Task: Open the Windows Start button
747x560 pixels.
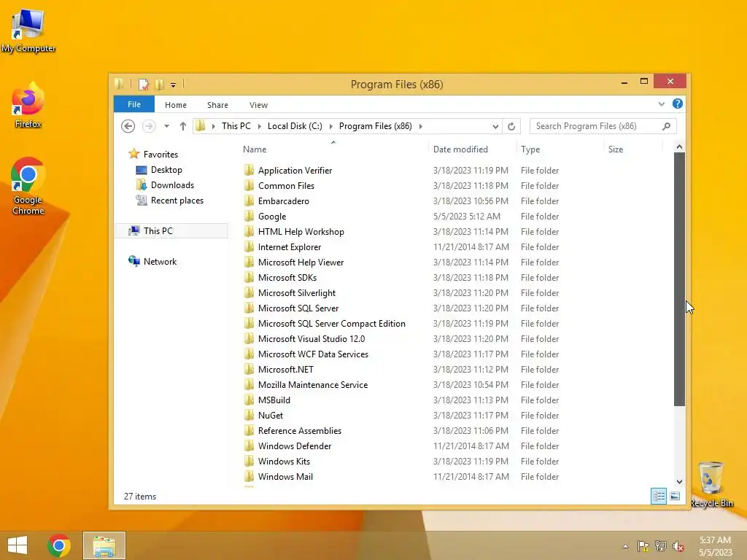Action: [x=18, y=545]
